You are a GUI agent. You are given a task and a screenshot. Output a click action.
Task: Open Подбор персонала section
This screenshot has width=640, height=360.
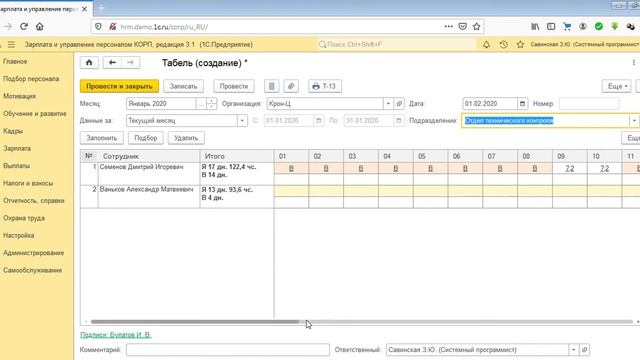(31, 79)
